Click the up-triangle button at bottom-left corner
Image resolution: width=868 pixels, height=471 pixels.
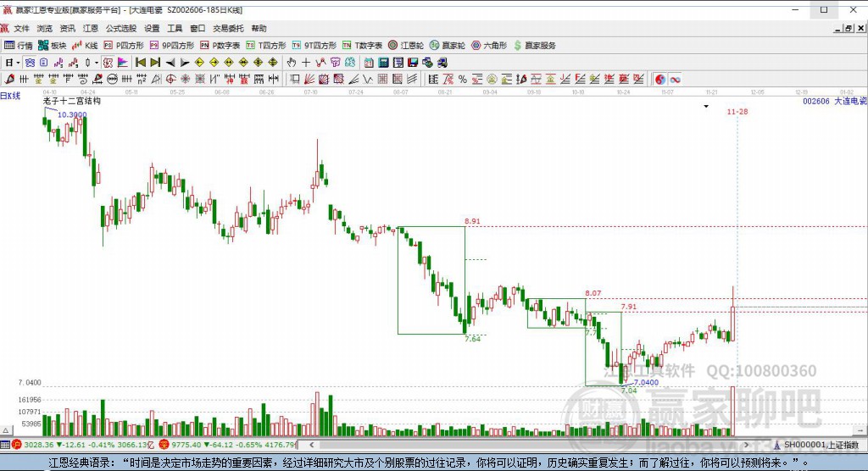pyautogui.click(x=6, y=430)
